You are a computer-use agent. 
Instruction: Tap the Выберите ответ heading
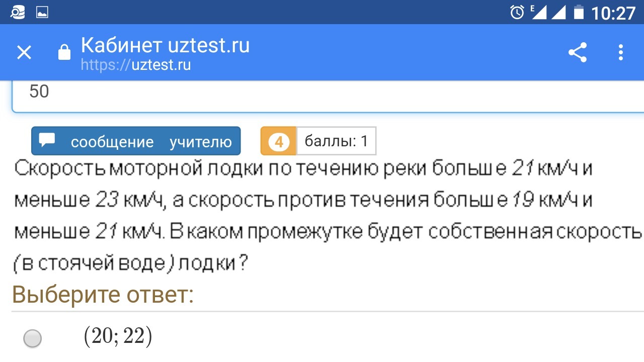pyautogui.click(x=103, y=295)
